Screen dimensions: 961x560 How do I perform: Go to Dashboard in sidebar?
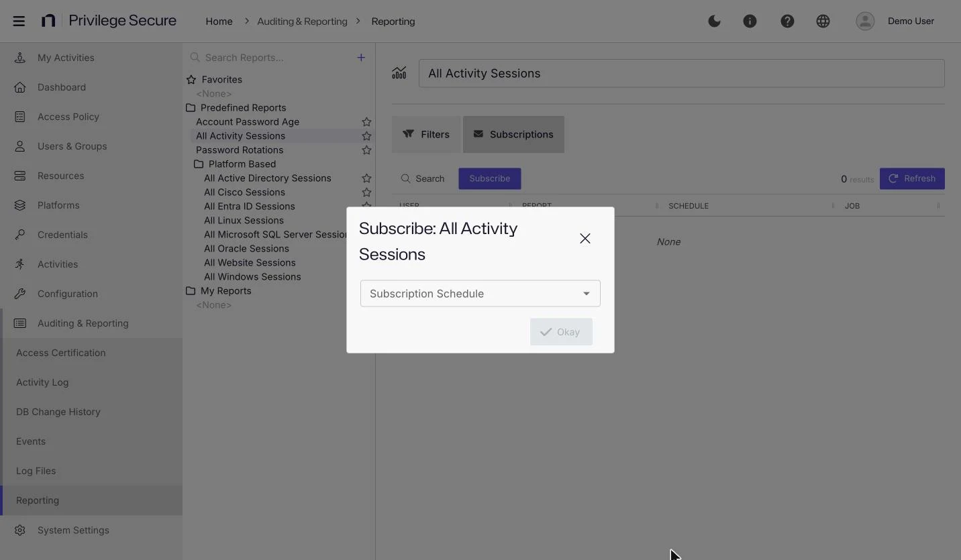click(91, 87)
